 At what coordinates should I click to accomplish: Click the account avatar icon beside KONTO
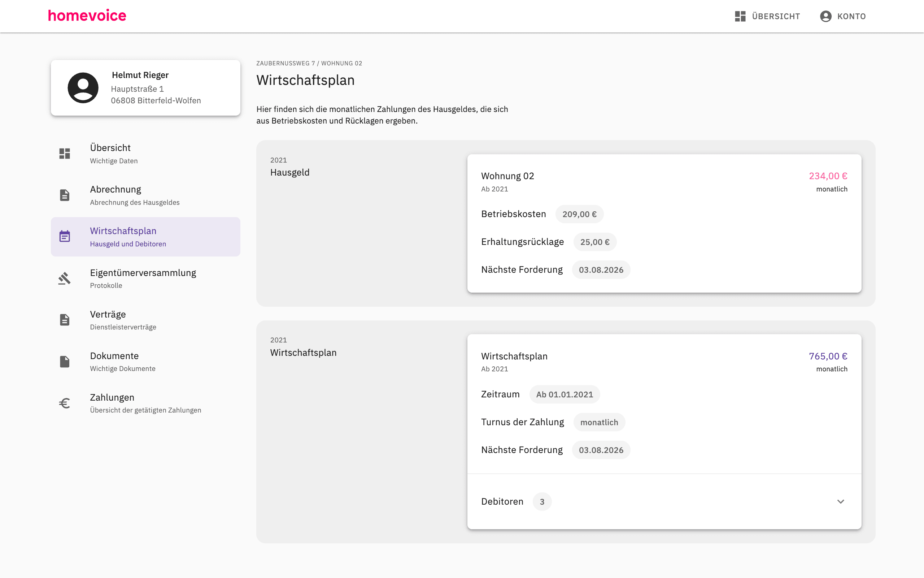825,16
